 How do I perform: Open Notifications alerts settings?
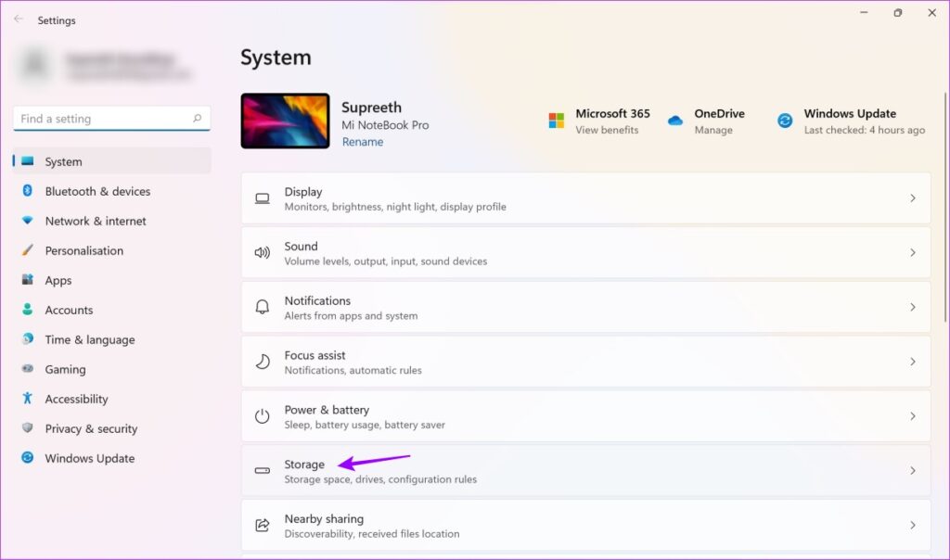click(x=586, y=308)
